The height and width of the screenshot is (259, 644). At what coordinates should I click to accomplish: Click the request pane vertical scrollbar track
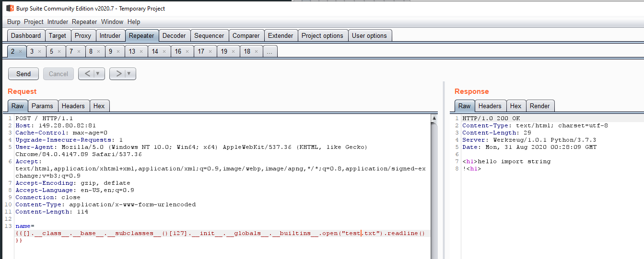tap(434, 191)
